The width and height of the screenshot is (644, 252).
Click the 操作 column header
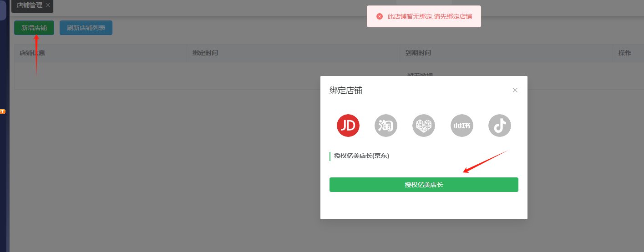[x=624, y=53]
